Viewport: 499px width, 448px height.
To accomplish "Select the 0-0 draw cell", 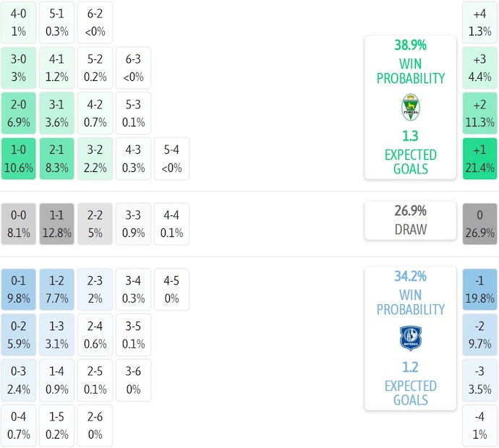I will (18, 224).
